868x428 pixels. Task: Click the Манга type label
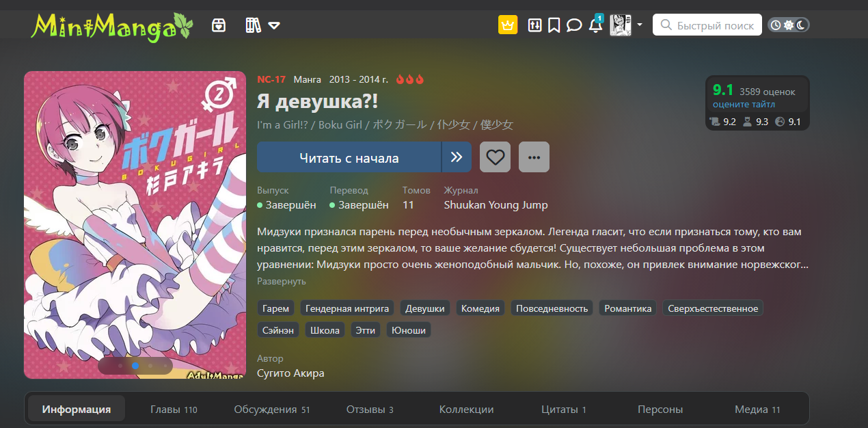308,79
